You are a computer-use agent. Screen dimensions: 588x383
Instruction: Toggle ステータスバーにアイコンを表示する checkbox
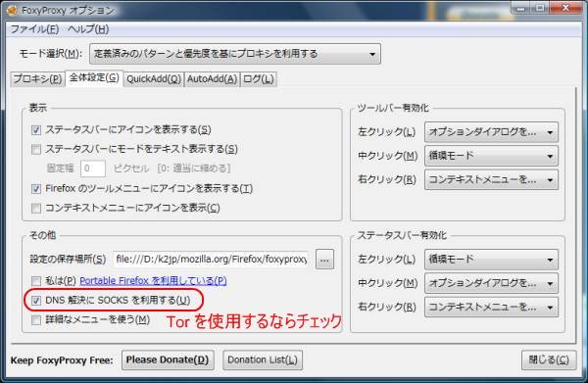point(36,130)
